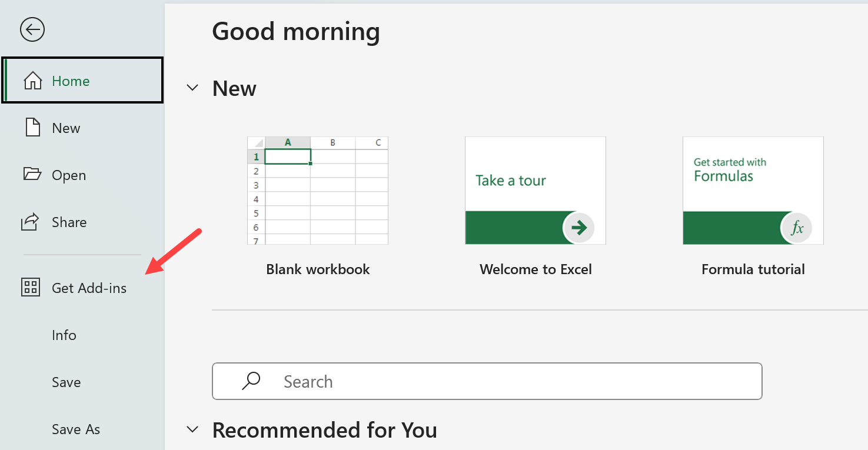Click the New blank page icon
The height and width of the screenshot is (450, 868).
point(32,128)
